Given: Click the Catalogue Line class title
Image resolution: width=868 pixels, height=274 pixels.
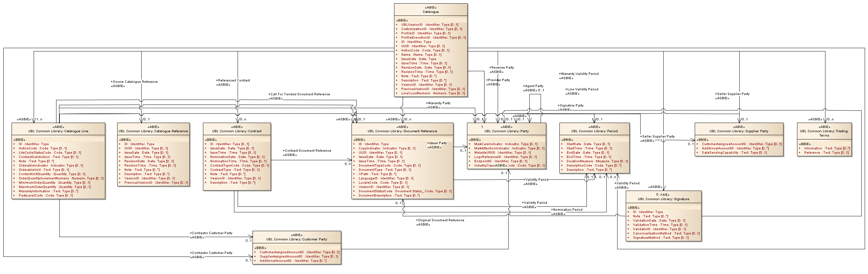Looking at the screenshot, I should tap(58, 131).
